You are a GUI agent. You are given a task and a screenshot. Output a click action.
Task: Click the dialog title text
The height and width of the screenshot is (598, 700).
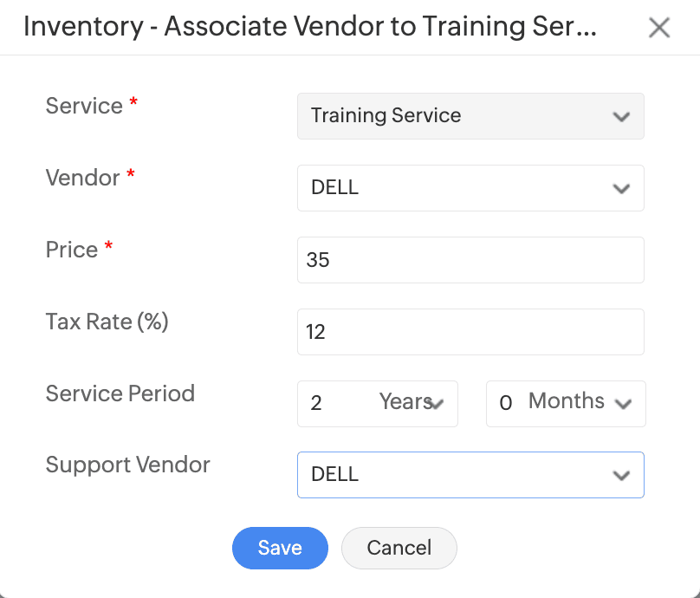click(x=309, y=27)
